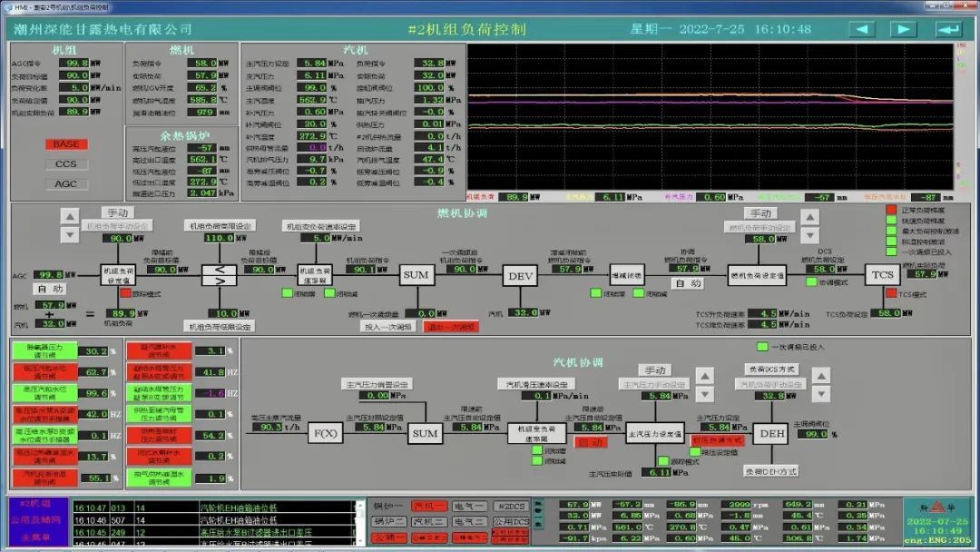
Task: Switch to CCS control mode
Action: click(66, 164)
